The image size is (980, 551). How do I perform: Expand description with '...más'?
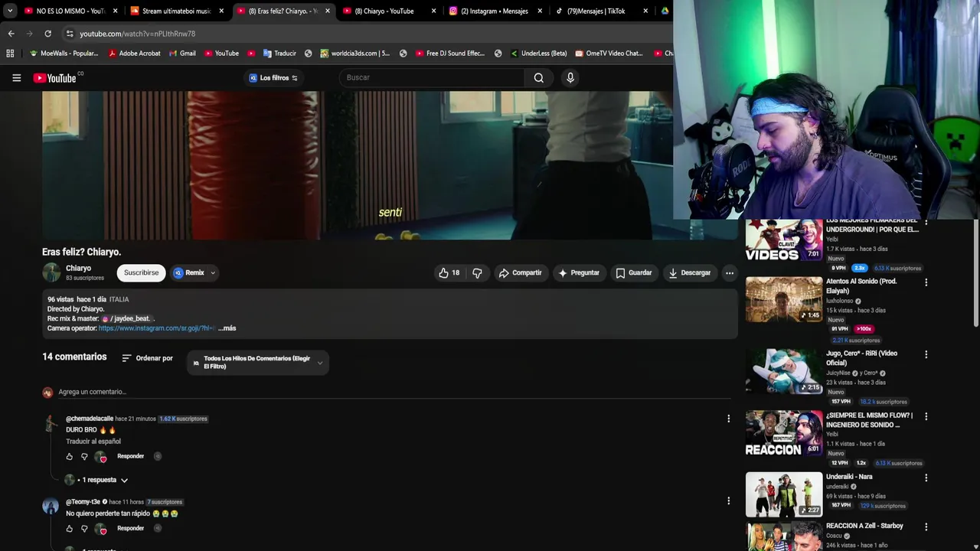pos(227,328)
